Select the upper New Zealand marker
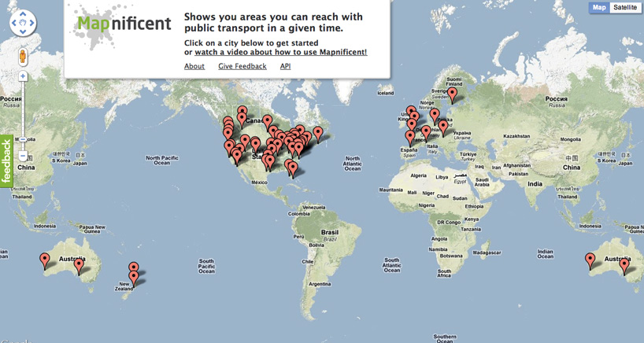 133,267
